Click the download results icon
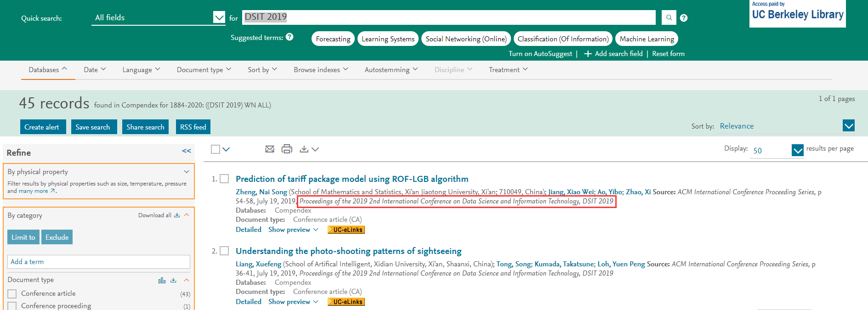The height and width of the screenshot is (310, 868). point(304,149)
